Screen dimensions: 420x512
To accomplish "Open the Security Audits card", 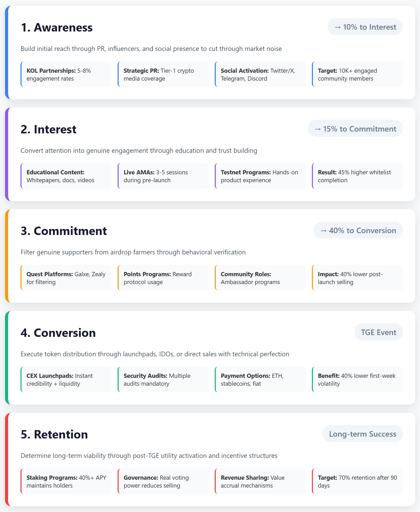I will [163, 380].
